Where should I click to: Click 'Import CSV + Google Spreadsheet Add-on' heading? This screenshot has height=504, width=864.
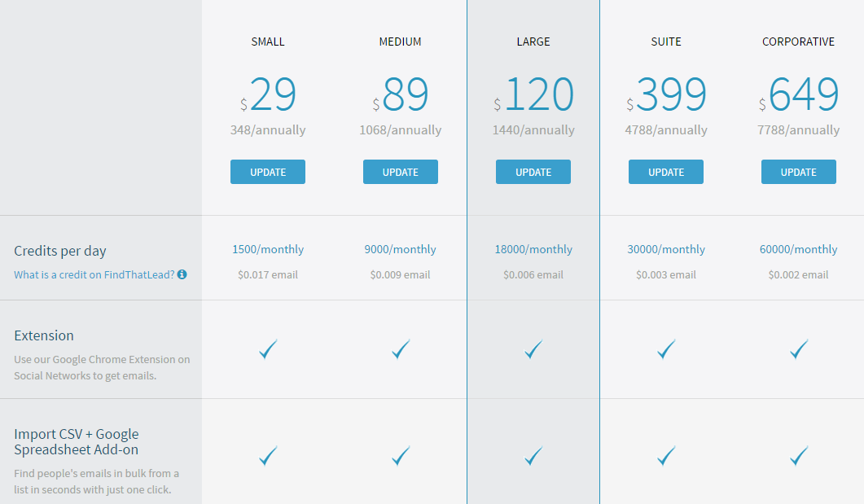coord(76,442)
